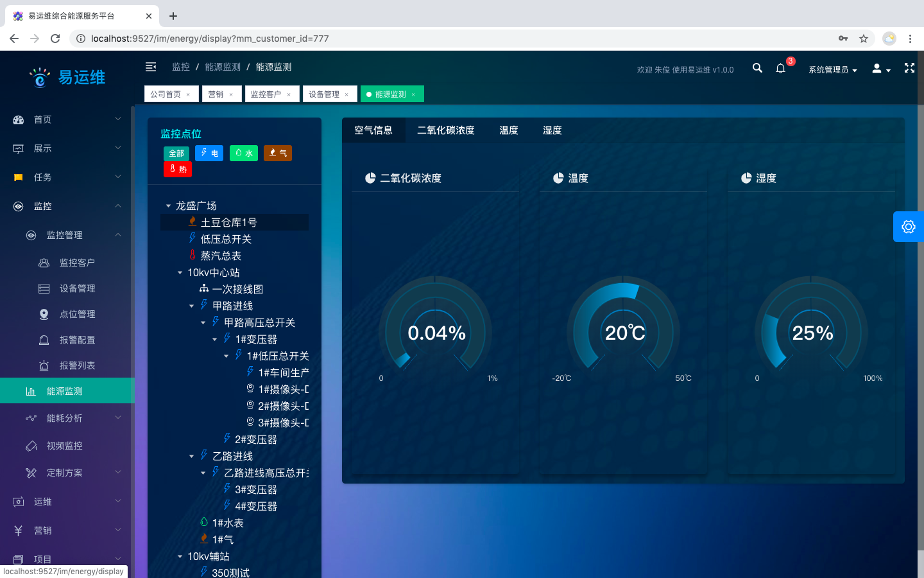The height and width of the screenshot is (578, 924).
Task: Reload the page in the browser
Action: click(55, 39)
